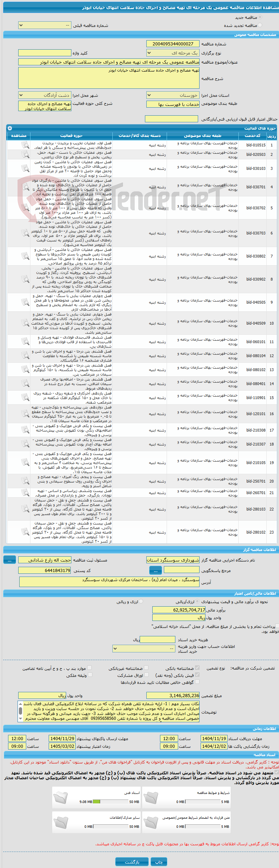Toggle the اسناد خزانه اسلامی payment checkbox
Screen dimensions: 279x868
click(x=277, y=626)
